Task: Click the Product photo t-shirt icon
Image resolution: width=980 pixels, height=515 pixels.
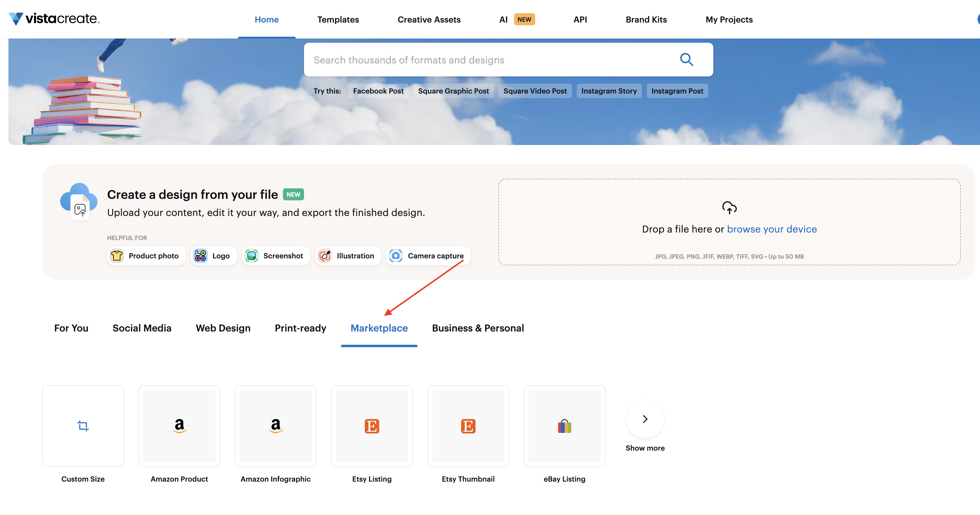Action: click(x=117, y=256)
